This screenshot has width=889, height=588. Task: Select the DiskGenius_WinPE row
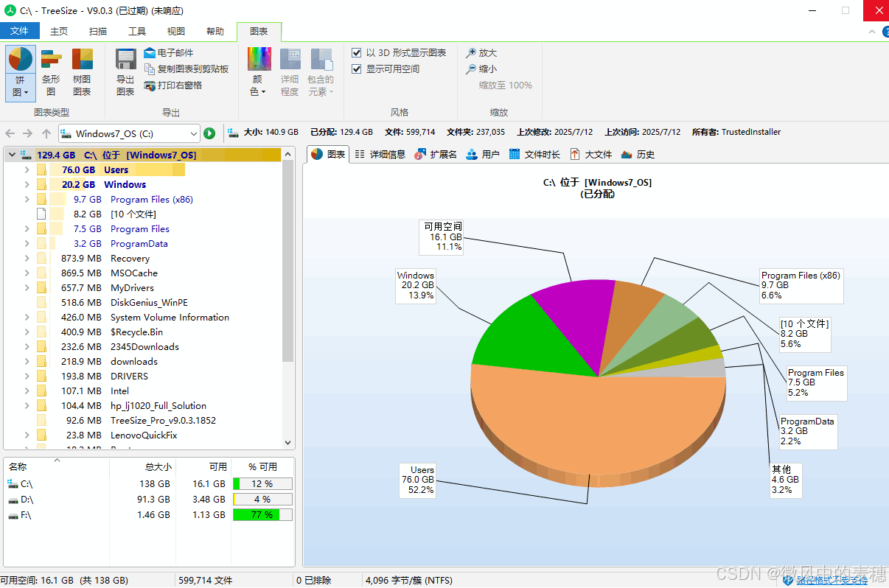142,303
